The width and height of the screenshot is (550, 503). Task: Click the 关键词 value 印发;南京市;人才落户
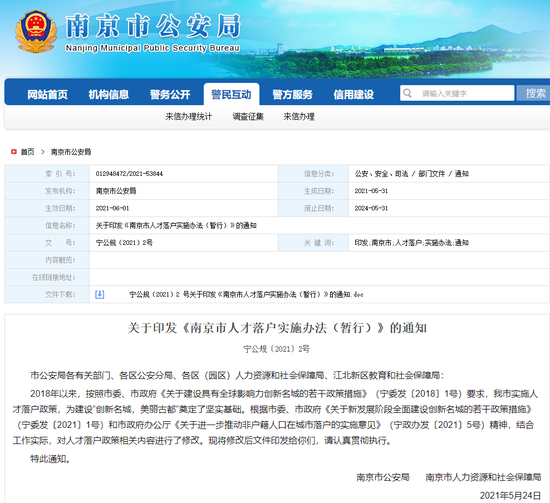411,243
